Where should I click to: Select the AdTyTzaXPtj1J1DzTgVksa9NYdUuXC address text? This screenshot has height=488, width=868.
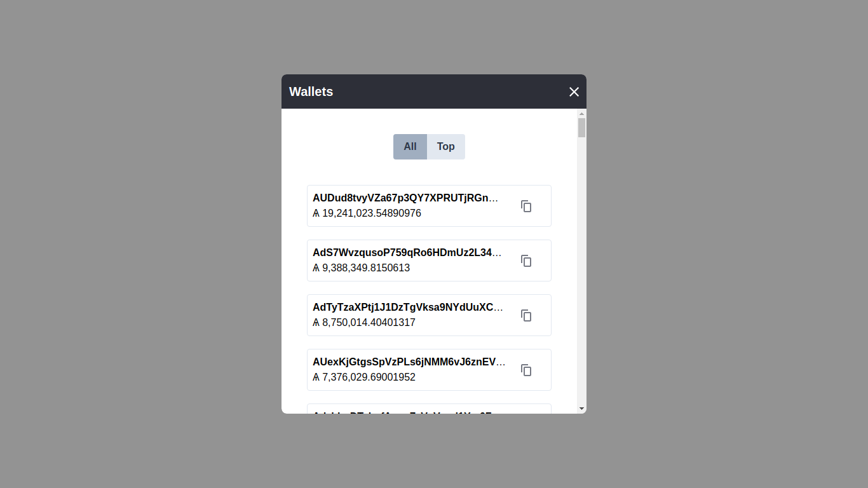(408, 308)
